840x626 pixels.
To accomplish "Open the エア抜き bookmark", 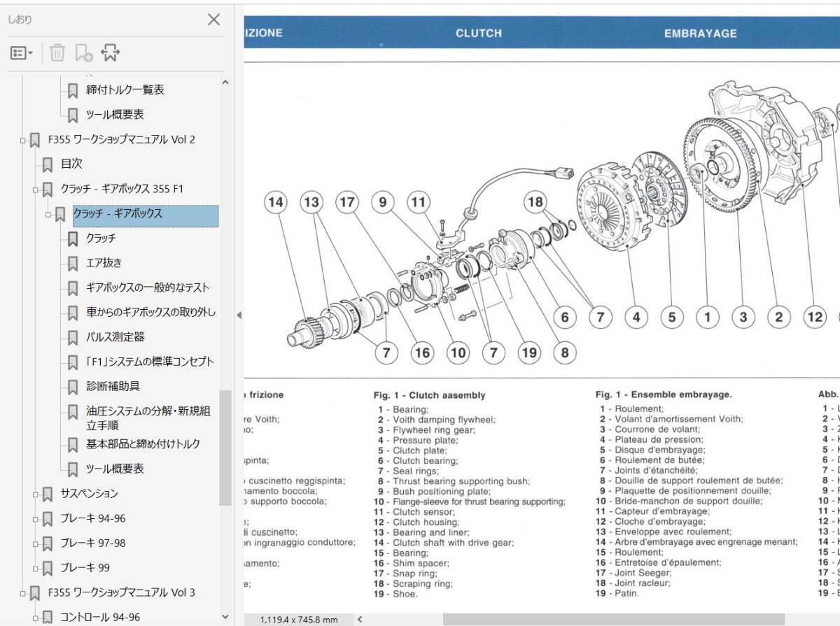I will (104, 263).
